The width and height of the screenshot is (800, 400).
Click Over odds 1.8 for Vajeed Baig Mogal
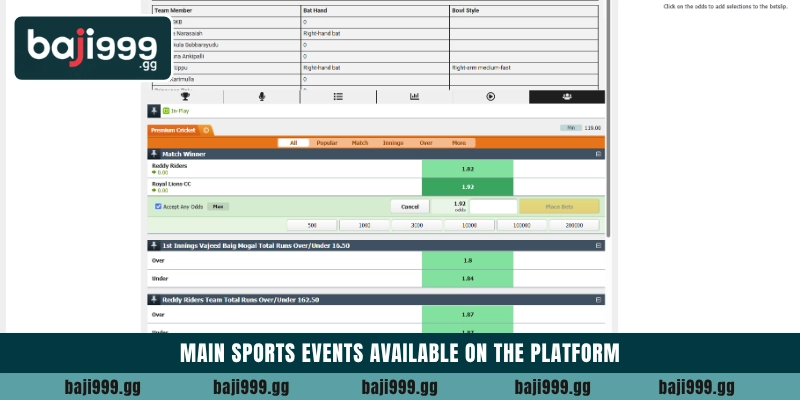point(467,260)
